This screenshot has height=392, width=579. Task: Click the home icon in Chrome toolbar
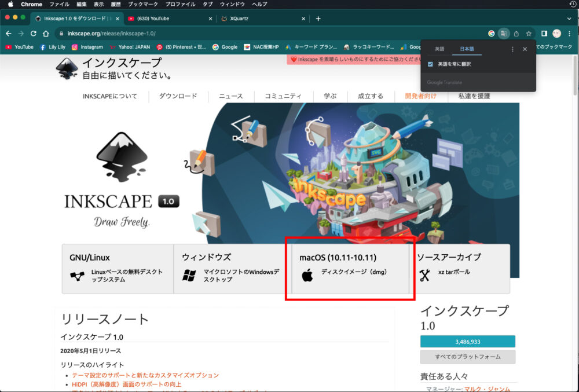tap(46, 34)
